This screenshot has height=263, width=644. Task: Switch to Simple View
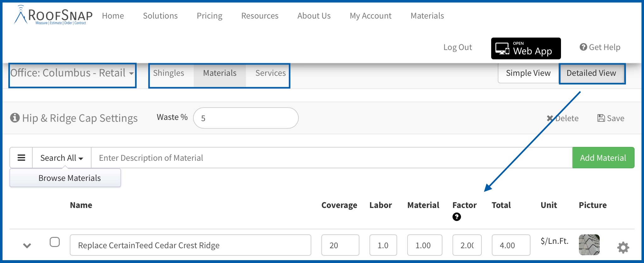[528, 73]
